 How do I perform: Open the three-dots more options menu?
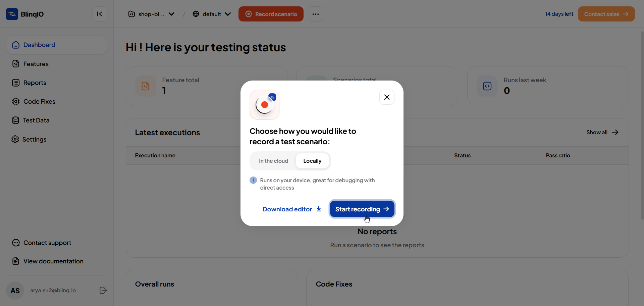click(x=315, y=14)
